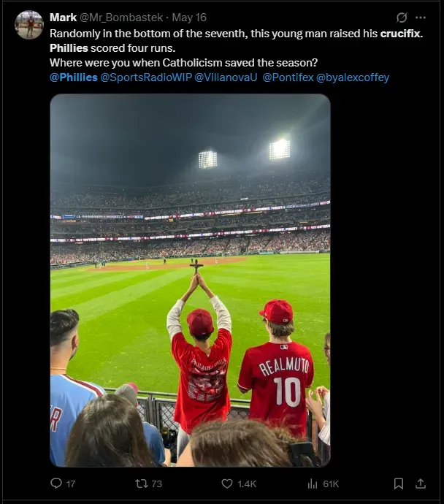Open the @Pontifex mention link
The height and width of the screenshot is (504, 444).
point(288,77)
